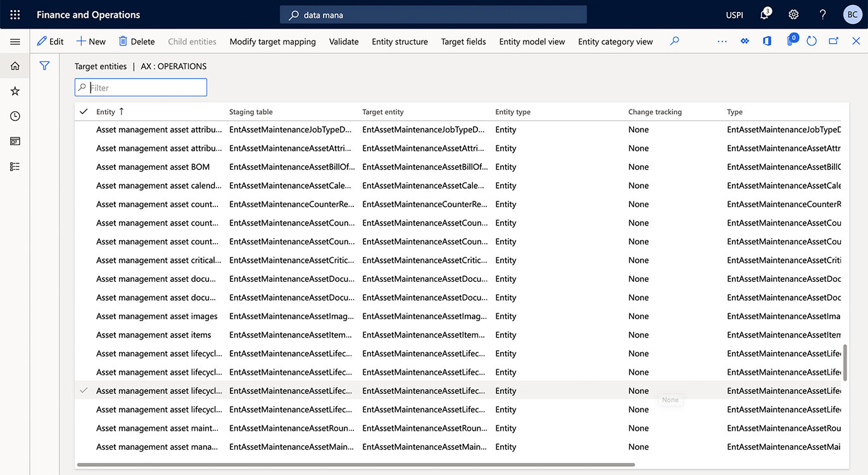Select the Asset management asset BOM row
This screenshot has height=475, width=868.
click(x=153, y=167)
